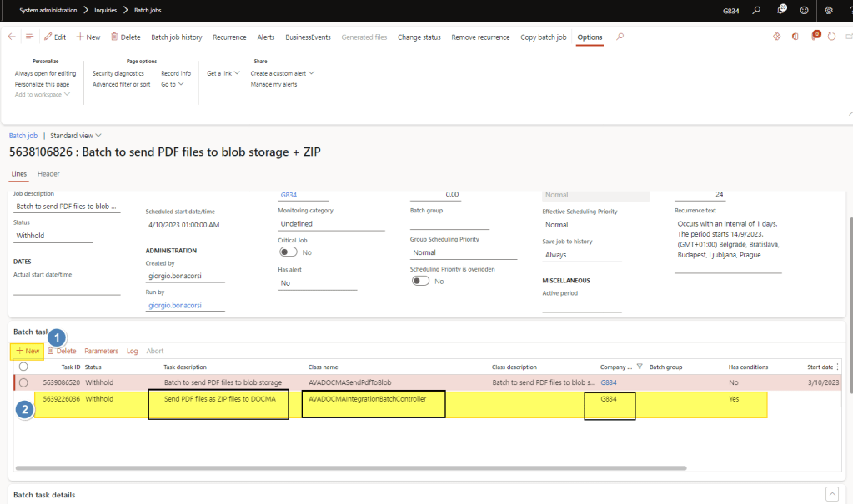Click the action pane search magnifier

(620, 37)
